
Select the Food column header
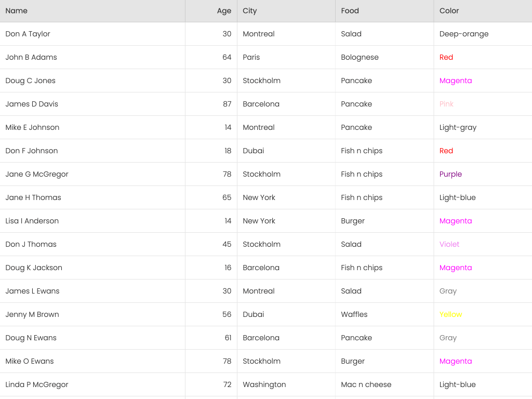tap(350, 11)
